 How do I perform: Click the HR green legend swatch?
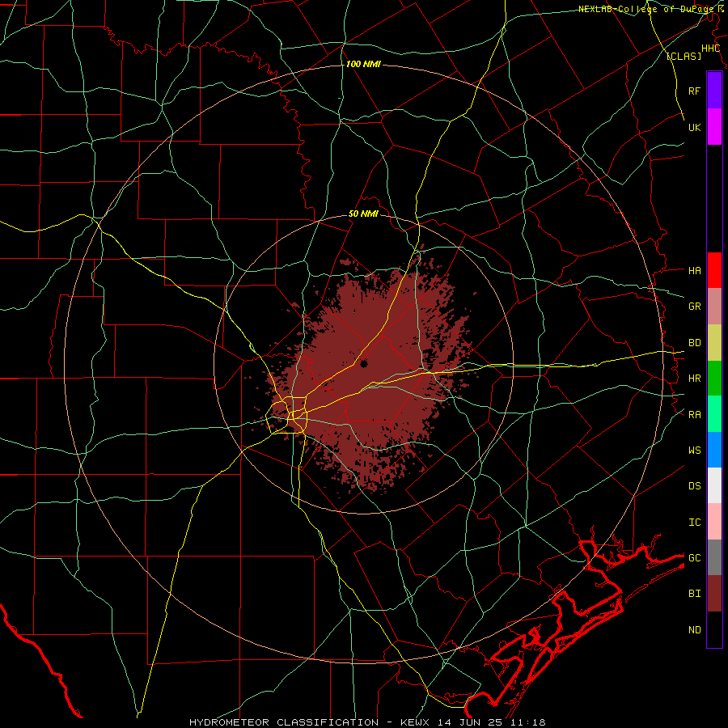(714, 378)
